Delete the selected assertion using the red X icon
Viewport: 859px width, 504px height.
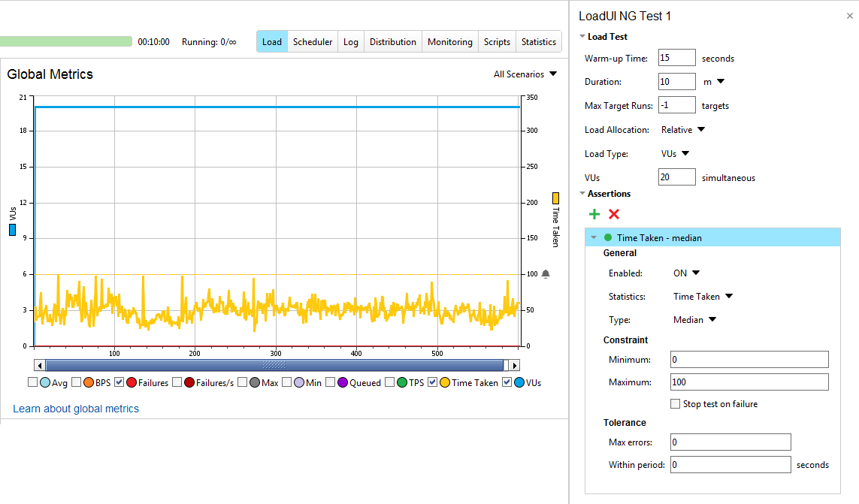(x=614, y=214)
